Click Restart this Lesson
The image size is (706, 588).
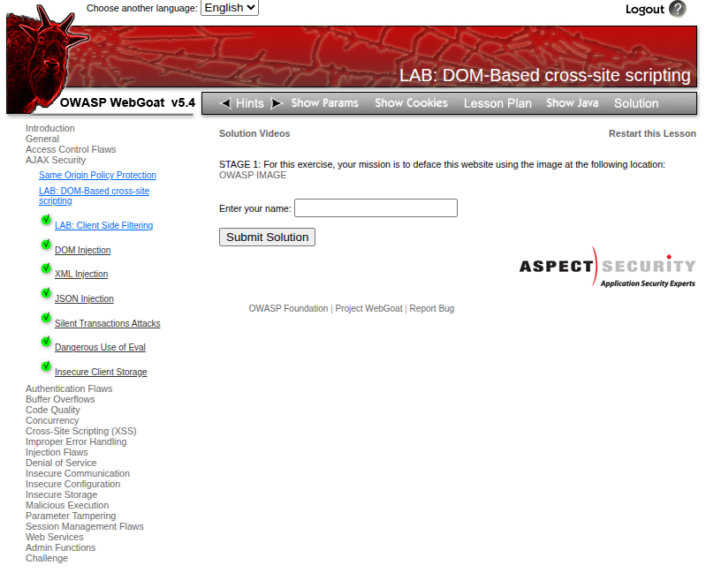(652, 133)
